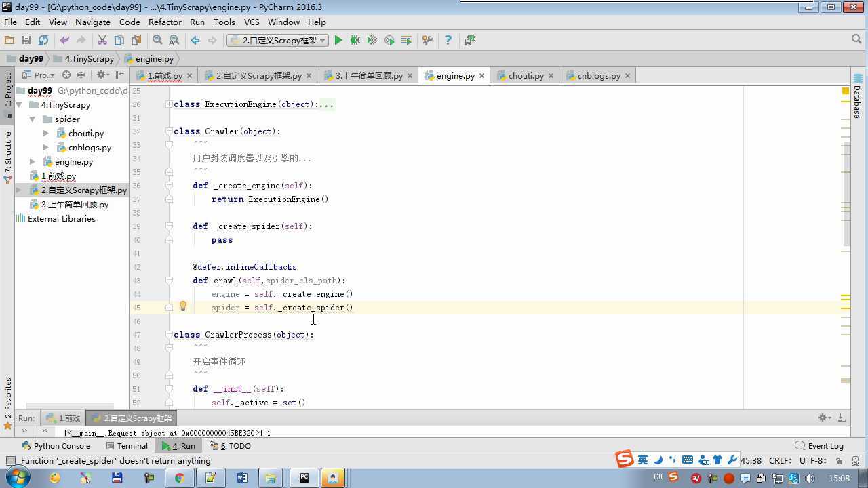Click the Search Everywhere magnifier at top right
868x488 pixels.
click(856, 40)
